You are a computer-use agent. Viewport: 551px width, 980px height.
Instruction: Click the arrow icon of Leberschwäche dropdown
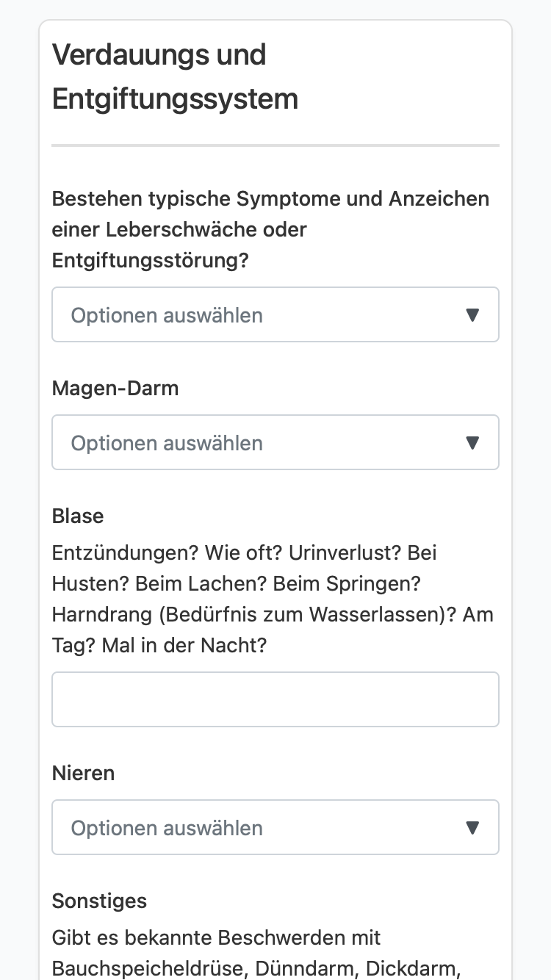coord(473,315)
